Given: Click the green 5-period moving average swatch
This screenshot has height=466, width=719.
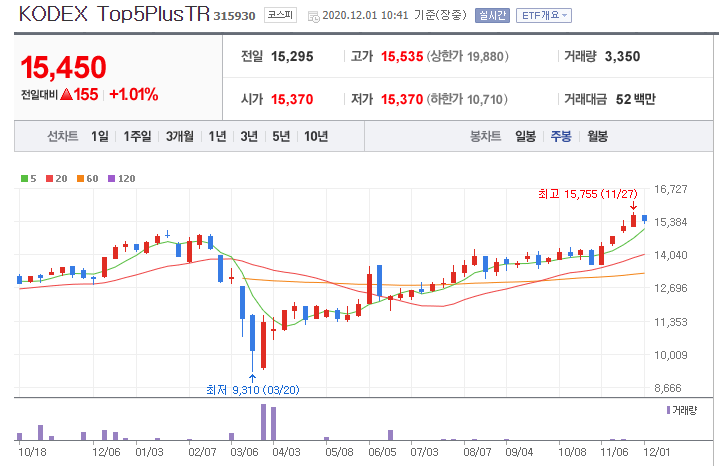Looking at the screenshot, I should [24, 178].
